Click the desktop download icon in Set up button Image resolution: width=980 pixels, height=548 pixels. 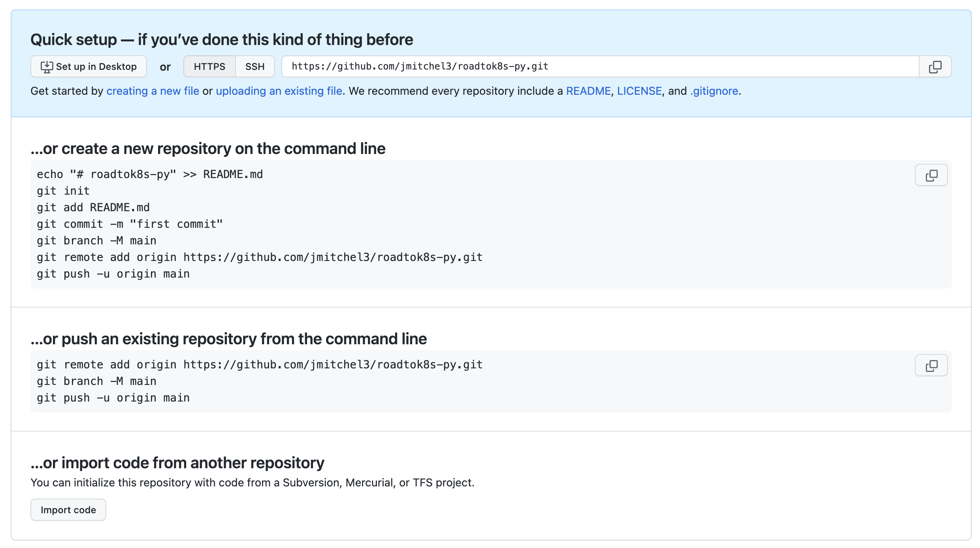click(x=47, y=67)
